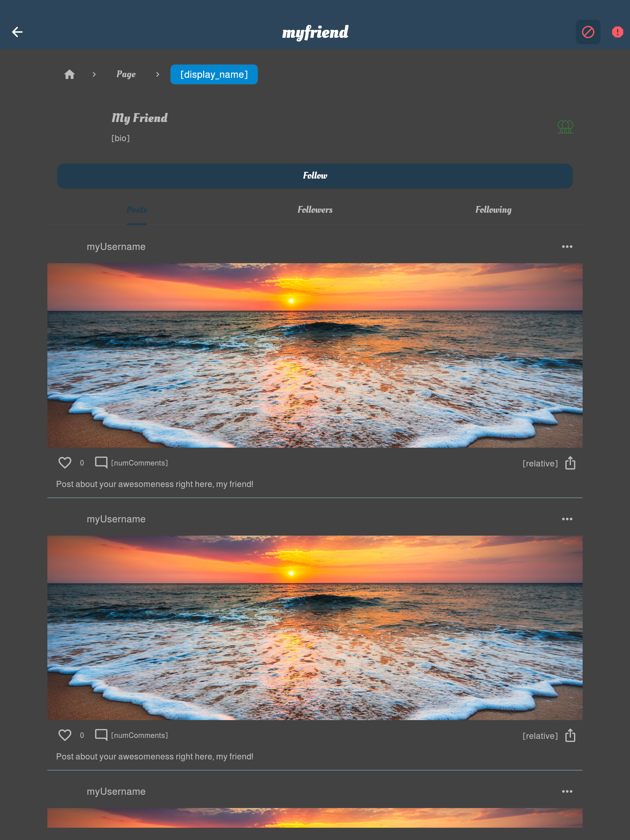Open the first post's sunset image
Image resolution: width=630 pixels, height=840 pixels.
point(315,355)
